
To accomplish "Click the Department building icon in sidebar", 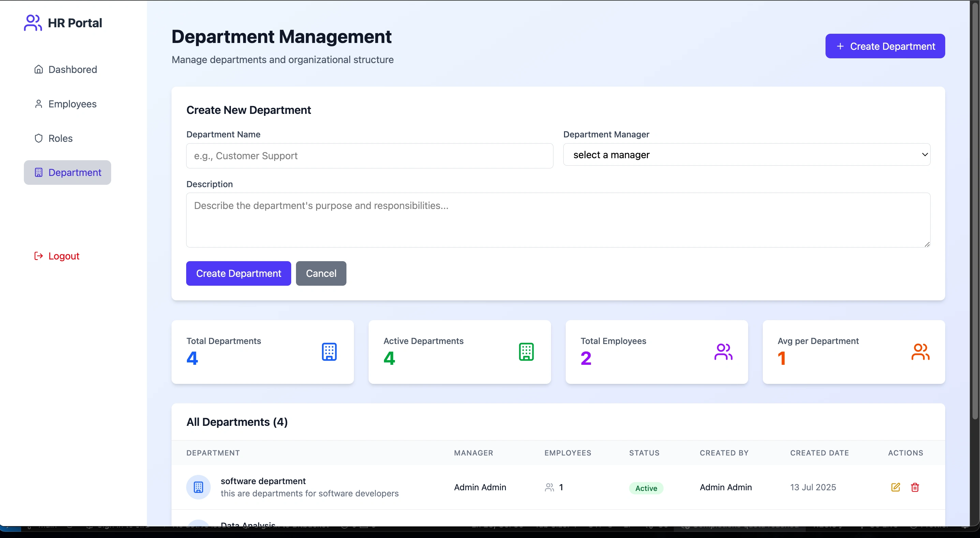I will pyautogui.click(x=39, y=173).
